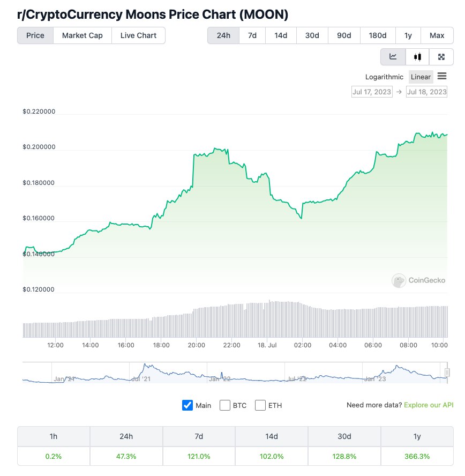Open the Price tab
This screenshot has height=476, width=465.
tap(35, 35)
